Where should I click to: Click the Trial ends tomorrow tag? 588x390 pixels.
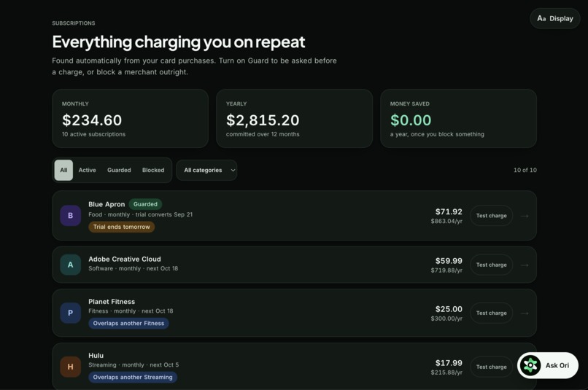coord(122,227)
